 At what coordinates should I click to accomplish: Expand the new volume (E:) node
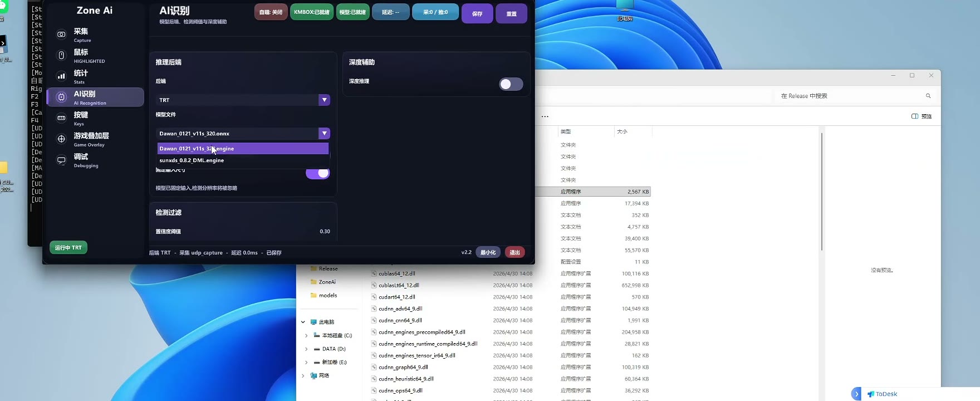[x=306, y=362]
